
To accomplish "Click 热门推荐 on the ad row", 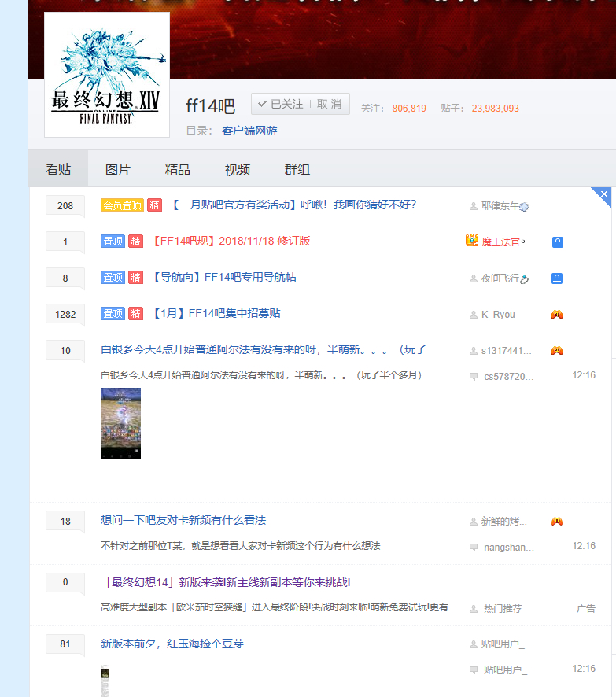I will tap(503, 609).
